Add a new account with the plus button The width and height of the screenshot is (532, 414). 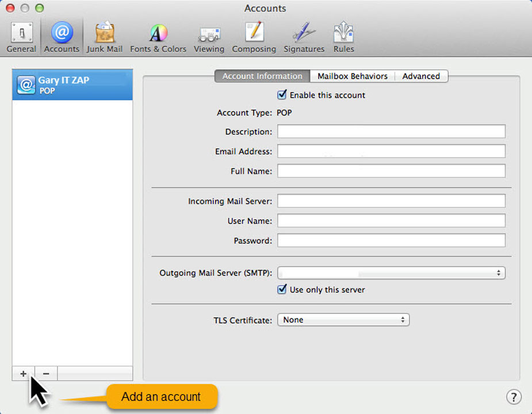(x=22, y=373)
